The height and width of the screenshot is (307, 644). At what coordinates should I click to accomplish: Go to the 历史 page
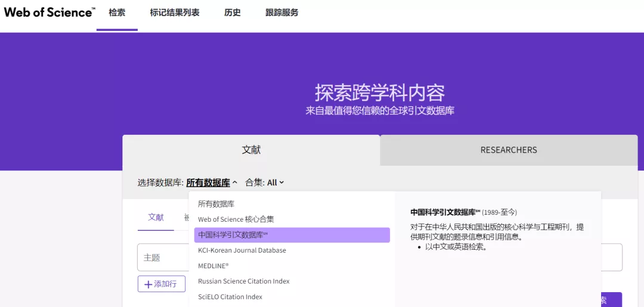[x=233, y=13]
